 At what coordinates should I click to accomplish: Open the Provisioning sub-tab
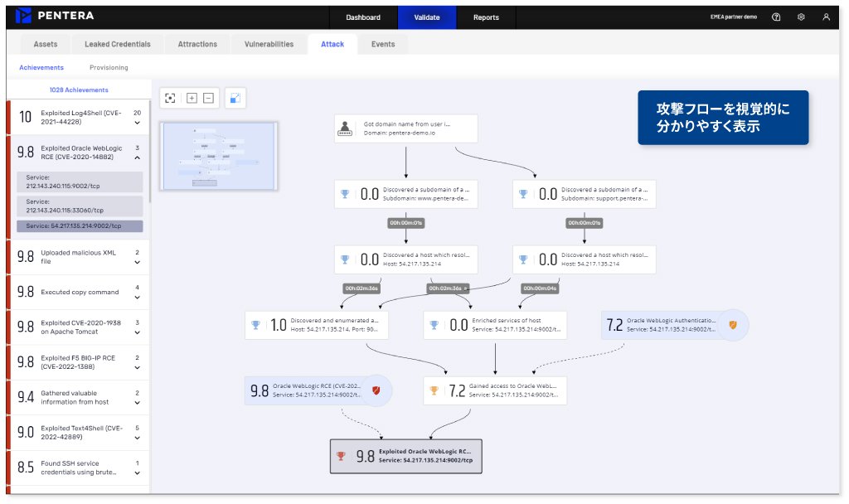[109, 68]
